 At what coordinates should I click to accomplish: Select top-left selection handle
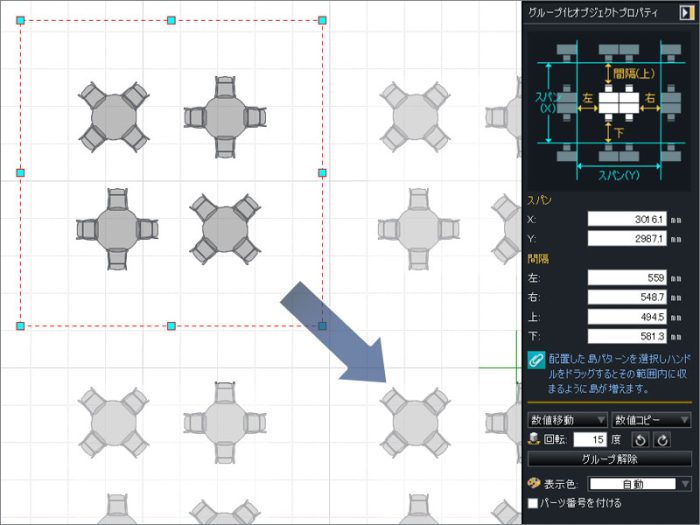20,20
